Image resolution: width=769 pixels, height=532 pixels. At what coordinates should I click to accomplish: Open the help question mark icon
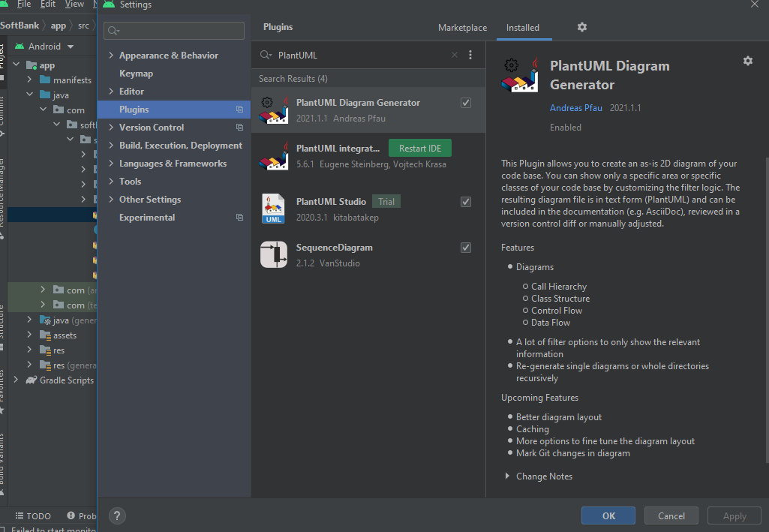pos(117,515)
